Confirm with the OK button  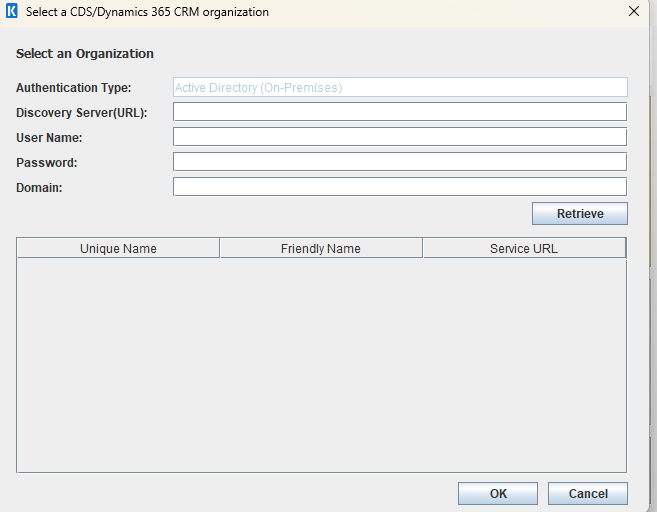pos(498,494)
